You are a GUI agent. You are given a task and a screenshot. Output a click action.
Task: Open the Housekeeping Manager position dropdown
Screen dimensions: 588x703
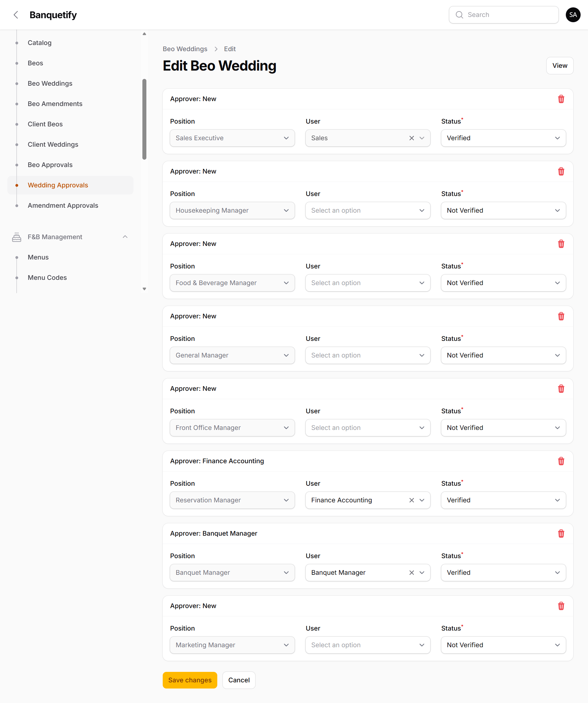coord(232,210)
